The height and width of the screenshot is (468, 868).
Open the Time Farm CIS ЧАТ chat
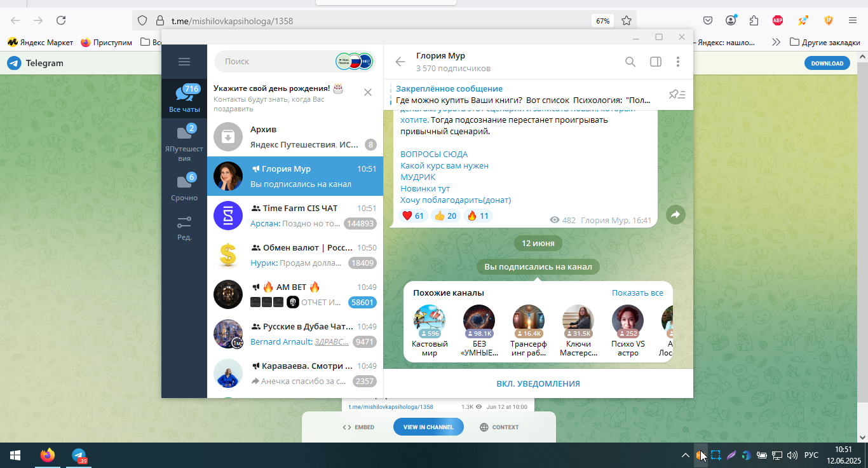point(295,216)
